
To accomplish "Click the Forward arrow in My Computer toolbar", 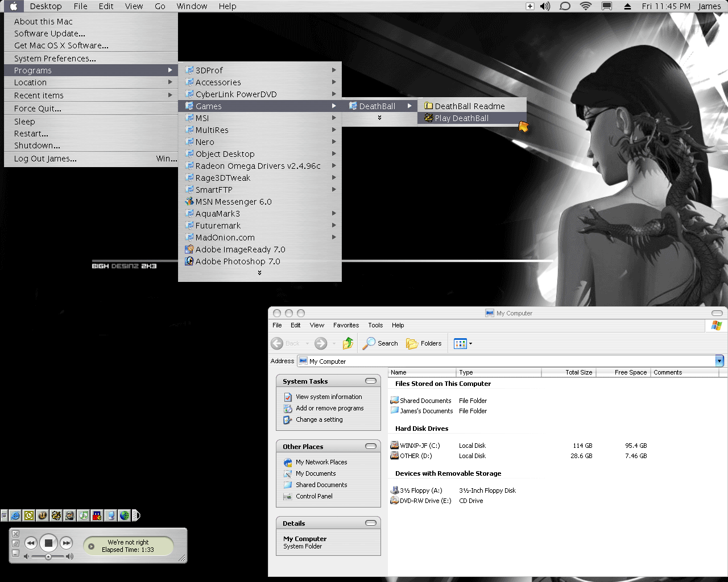I will 321,343.
